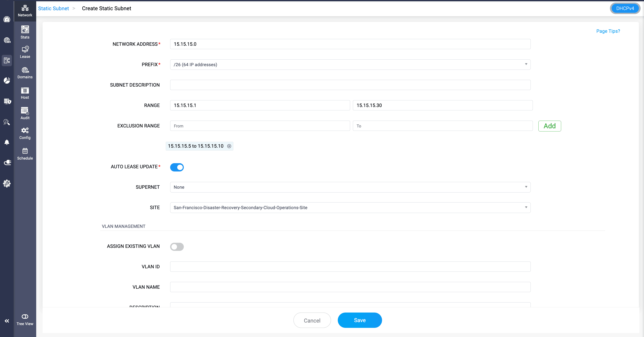Disable the Auto Lease Update toggle
The image size is (644, 337).
[177, 167]
